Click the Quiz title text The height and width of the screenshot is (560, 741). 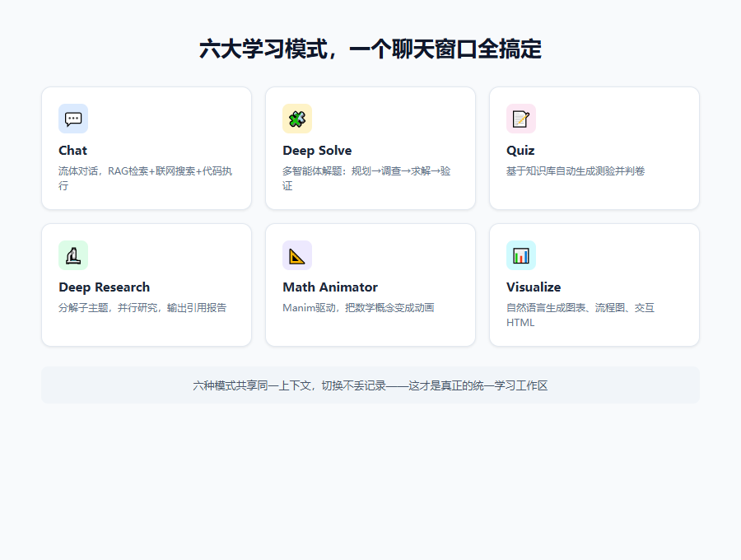click(x=519, y=151)
